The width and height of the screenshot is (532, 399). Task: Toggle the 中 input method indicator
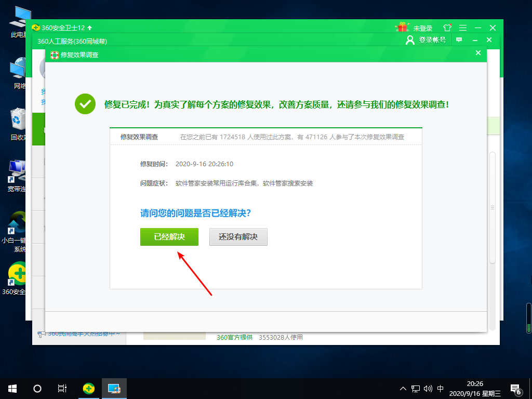(x=441, y=389)
